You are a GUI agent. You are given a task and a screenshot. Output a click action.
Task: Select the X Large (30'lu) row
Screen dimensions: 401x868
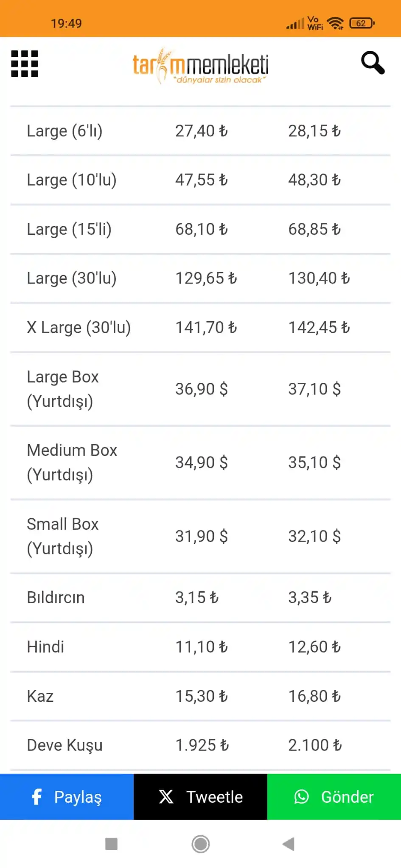coord(200,328)
